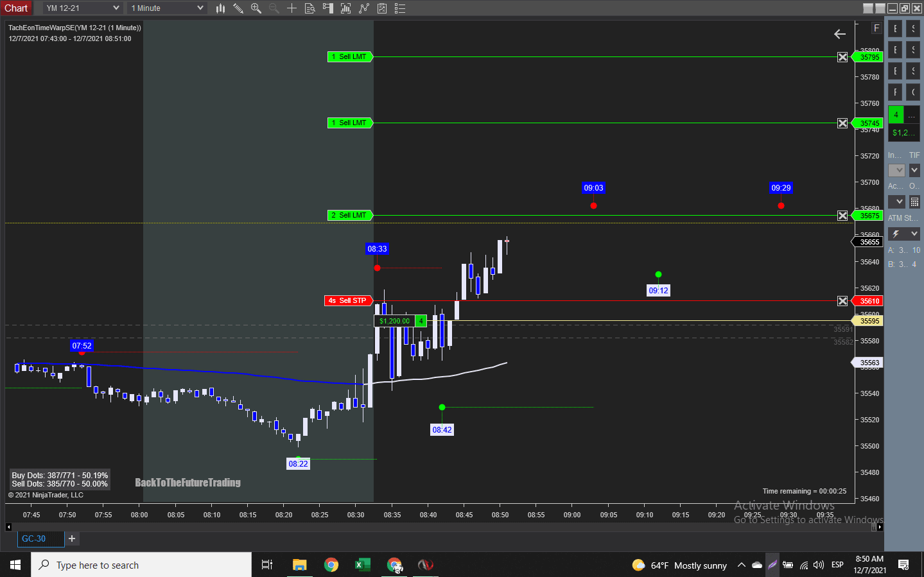Click the Buy Dots statistics text
This screenshot has height=577, width=924.
[60, 476]
